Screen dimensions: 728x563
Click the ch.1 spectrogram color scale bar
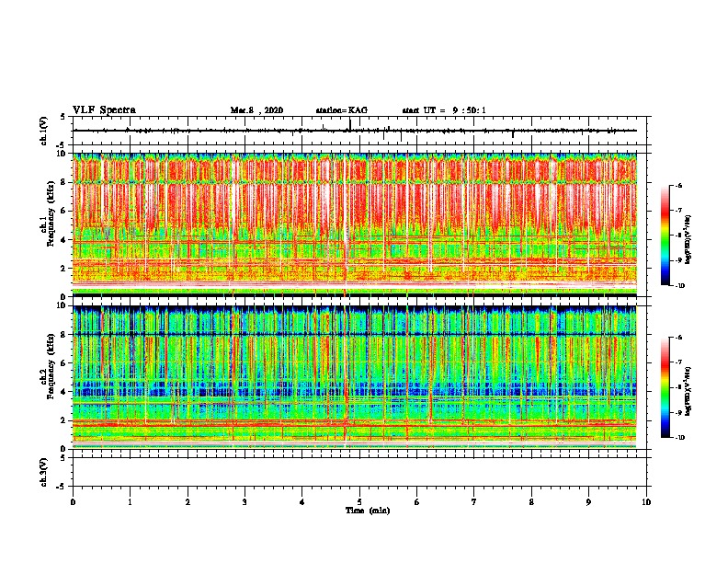tap(665, 236)
